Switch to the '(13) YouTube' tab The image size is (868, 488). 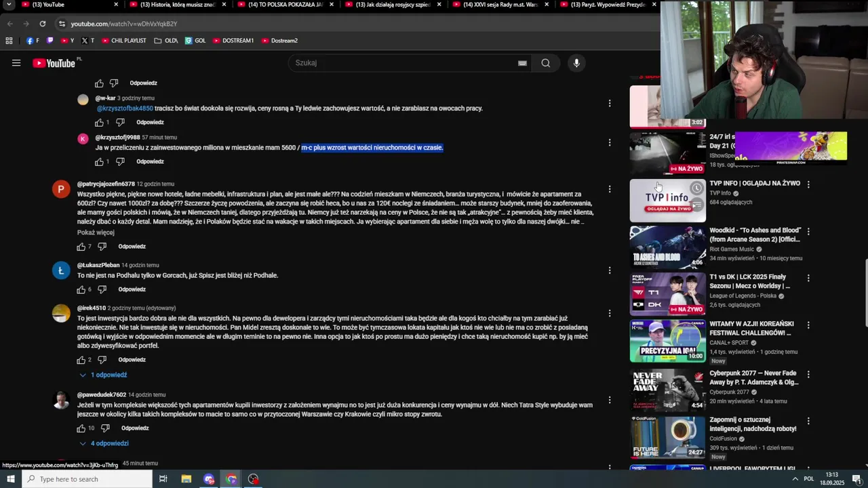tap(68, 5)
